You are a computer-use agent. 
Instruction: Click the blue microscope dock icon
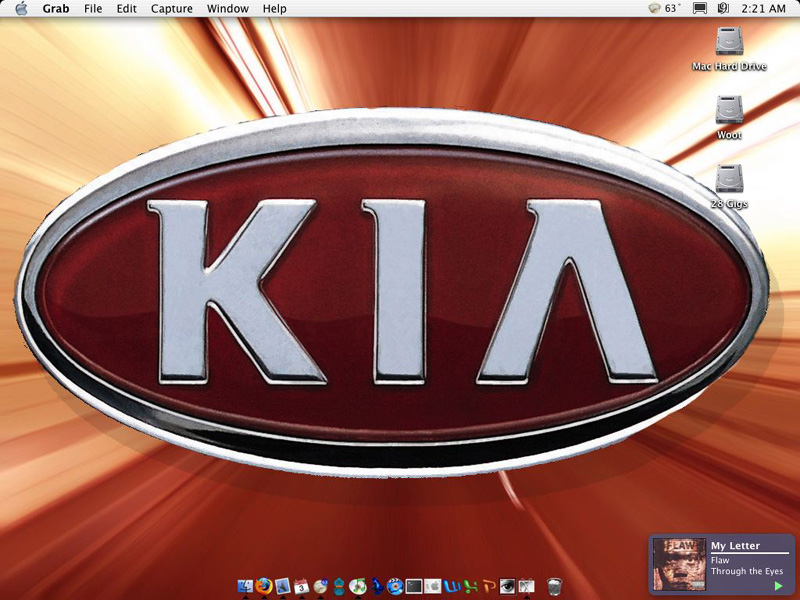[x=377, y=586]
